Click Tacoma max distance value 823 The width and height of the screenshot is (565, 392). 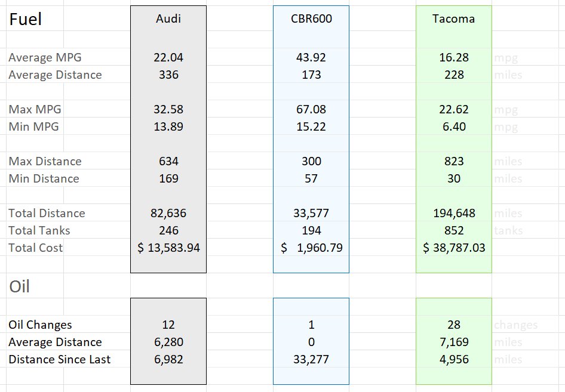(454, 161)
